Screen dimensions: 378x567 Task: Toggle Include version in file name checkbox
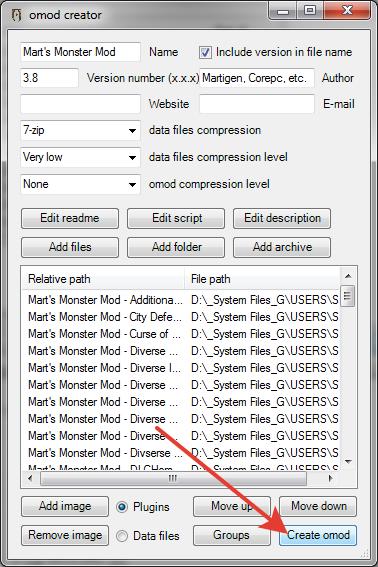(205, 52)
